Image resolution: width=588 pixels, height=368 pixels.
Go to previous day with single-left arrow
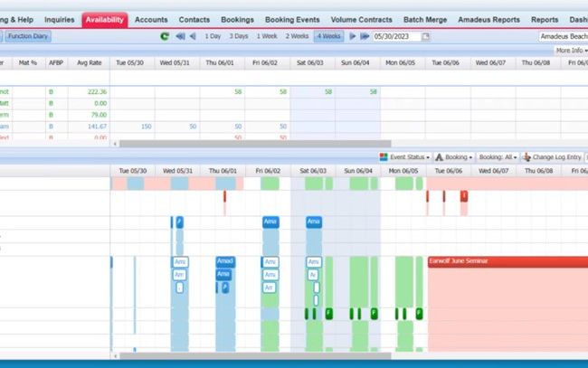193,36
